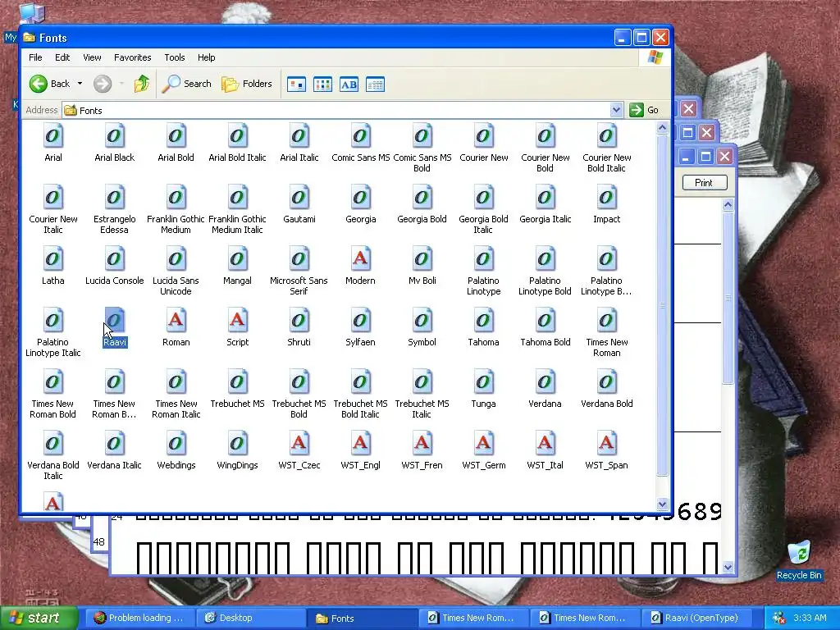Viewport: 840px width, 630px height.
Task: Click scroll up arrow in Fonts window
Action: [662, 128]
